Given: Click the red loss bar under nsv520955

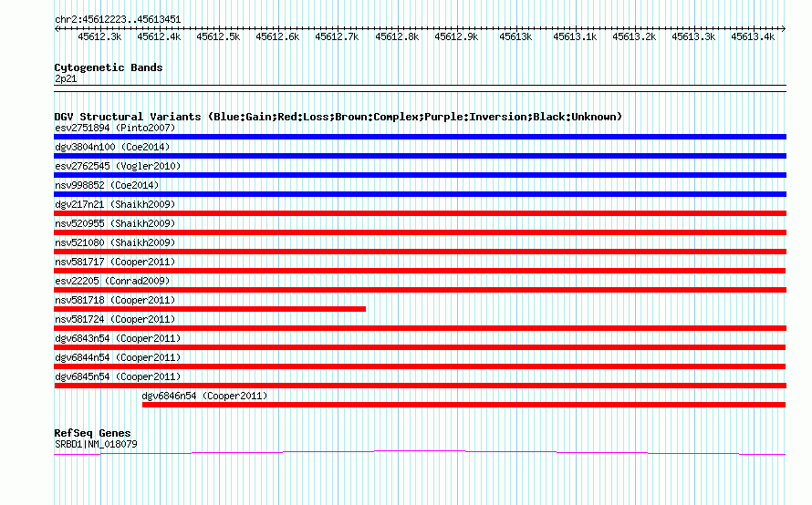Looking at the screenshot, I should tap(420, 232).
